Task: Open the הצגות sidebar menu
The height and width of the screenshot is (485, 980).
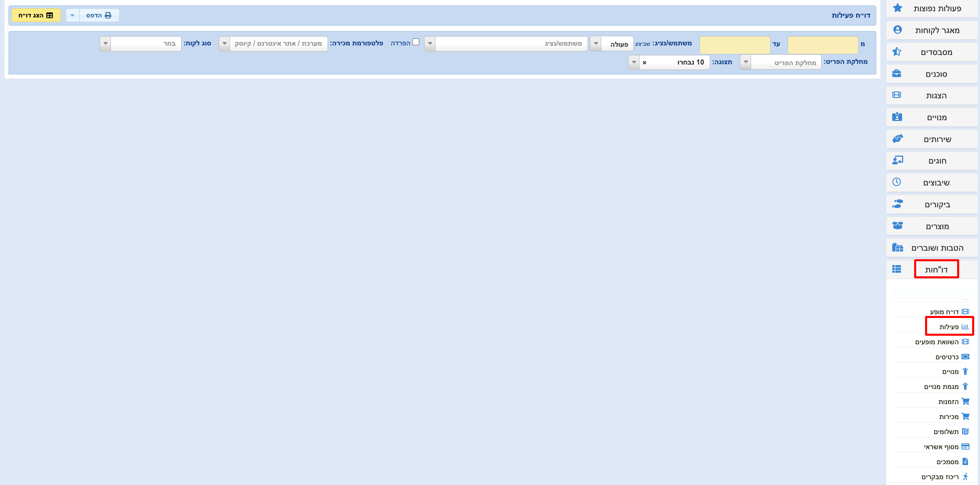Action: pos(933,95)
